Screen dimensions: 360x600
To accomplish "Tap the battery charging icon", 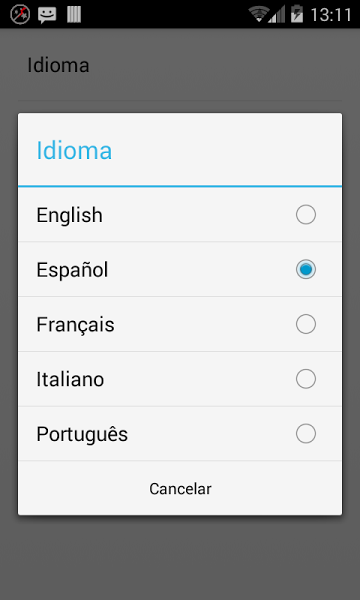I will (296, 14).
